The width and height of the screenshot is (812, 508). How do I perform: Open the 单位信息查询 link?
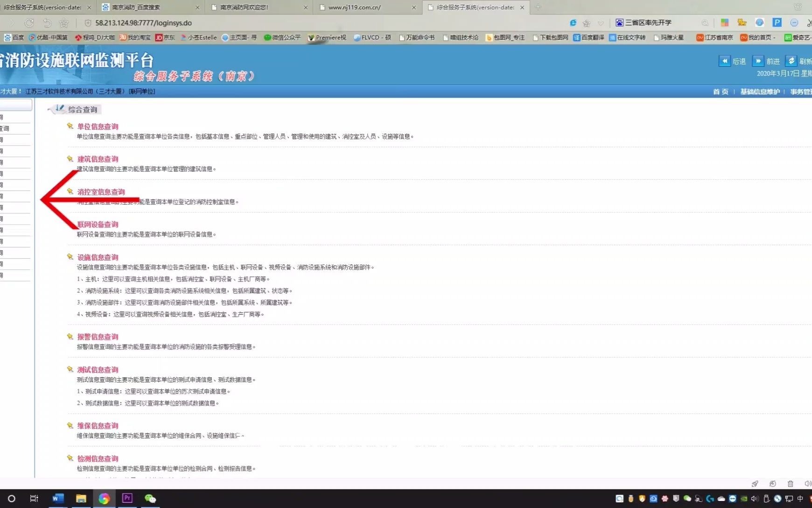pos(98,127)
